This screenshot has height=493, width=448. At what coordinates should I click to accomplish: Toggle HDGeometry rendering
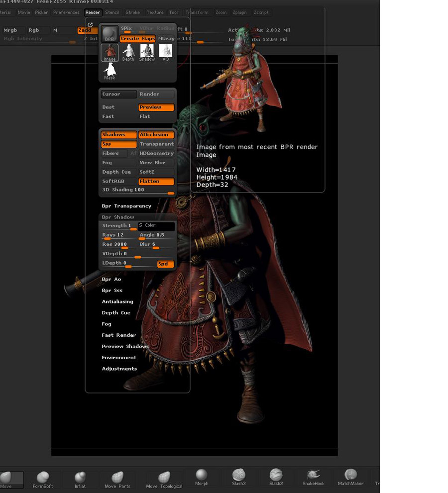tap(156, 153)
